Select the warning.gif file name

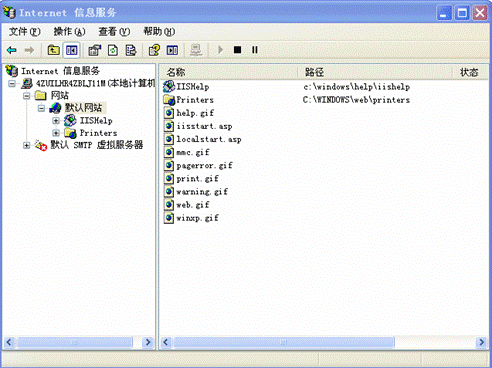(202, 192)
